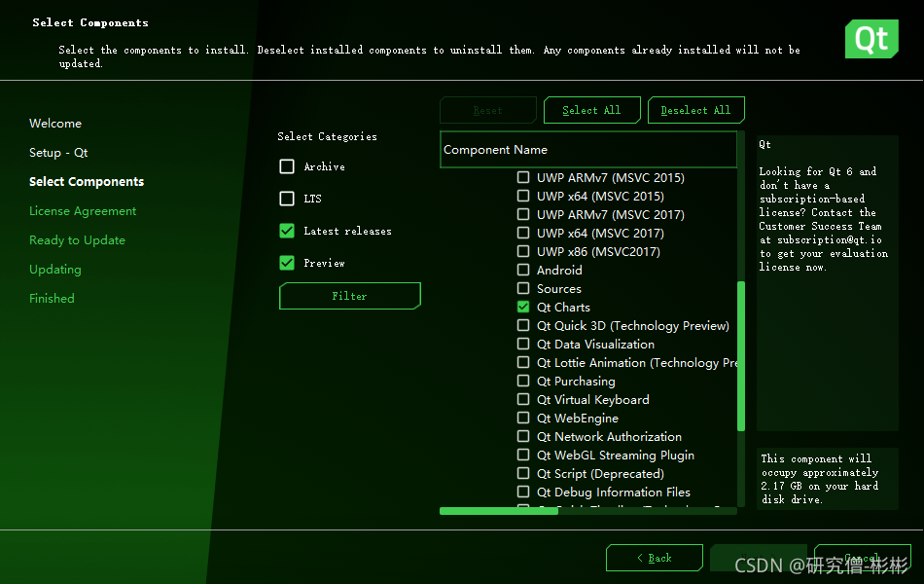Select the Updating step in sidebar
Viewport: 924px width, 584px height.
click(x=55, y=270)
